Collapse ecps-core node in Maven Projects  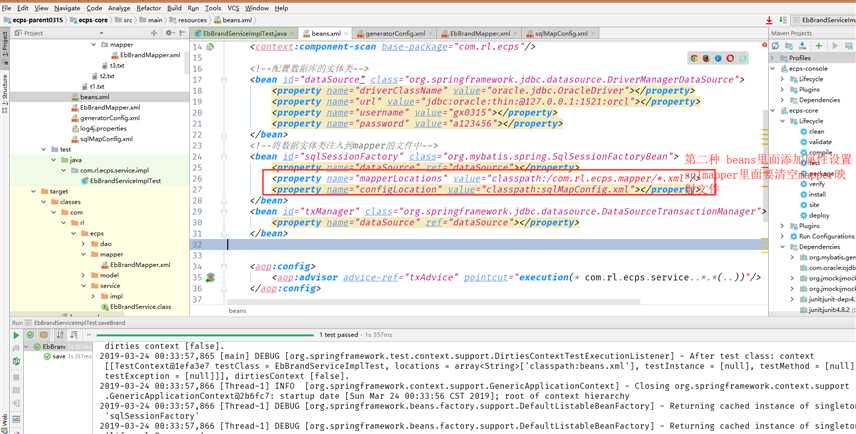coord(773,111)
